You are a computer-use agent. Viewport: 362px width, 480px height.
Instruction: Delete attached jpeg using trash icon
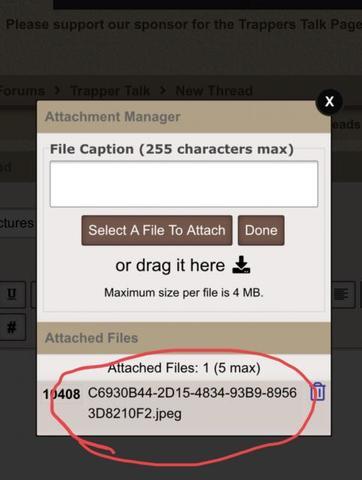coord(318,391)
